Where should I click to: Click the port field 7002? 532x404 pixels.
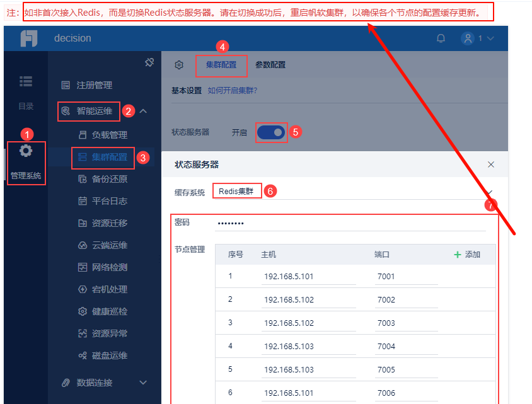[407, 300]
